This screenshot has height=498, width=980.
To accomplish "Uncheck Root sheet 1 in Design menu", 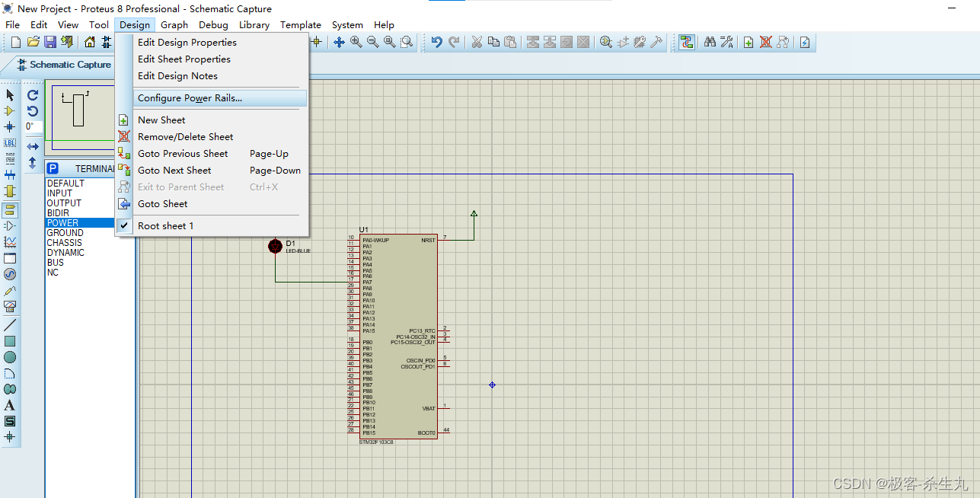I will [x=165, y=225].
